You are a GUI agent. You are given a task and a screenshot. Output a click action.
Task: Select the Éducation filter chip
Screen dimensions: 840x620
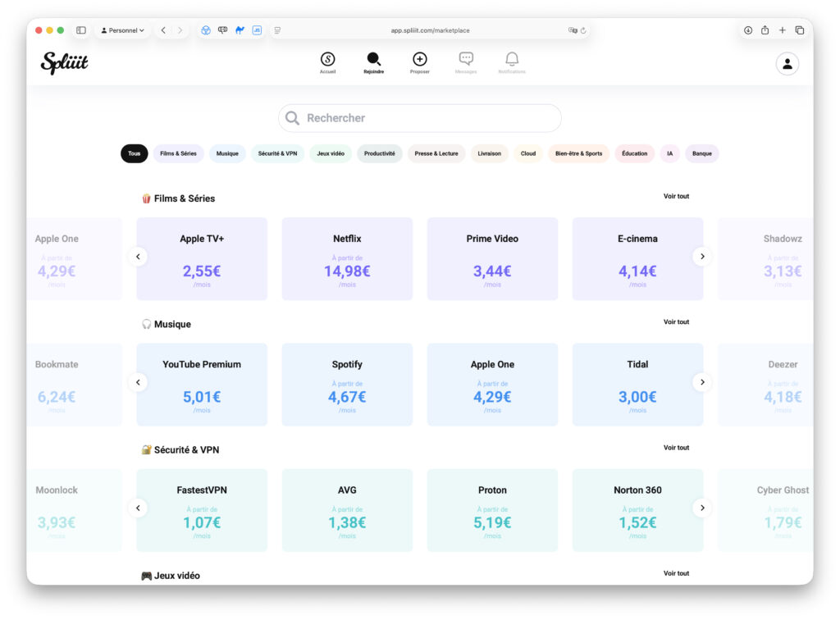(x=634, y=153)
